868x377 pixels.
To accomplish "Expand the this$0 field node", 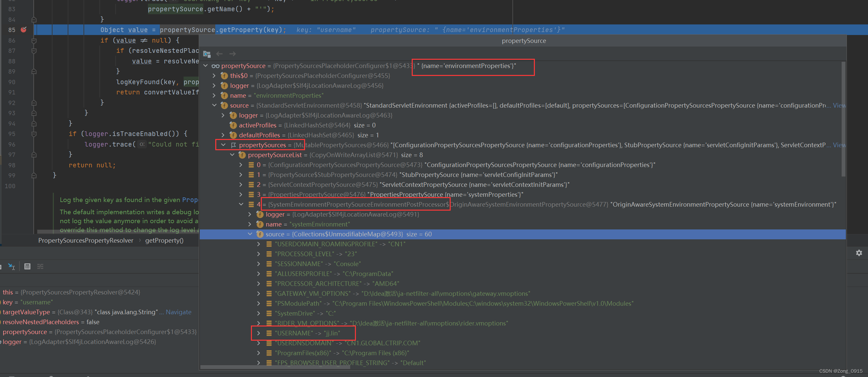I will (x=214, y=76).
